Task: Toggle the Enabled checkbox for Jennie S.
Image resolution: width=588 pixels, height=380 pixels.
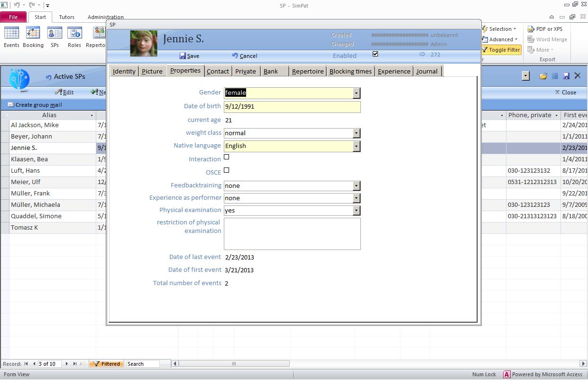Action: [375, 54]
